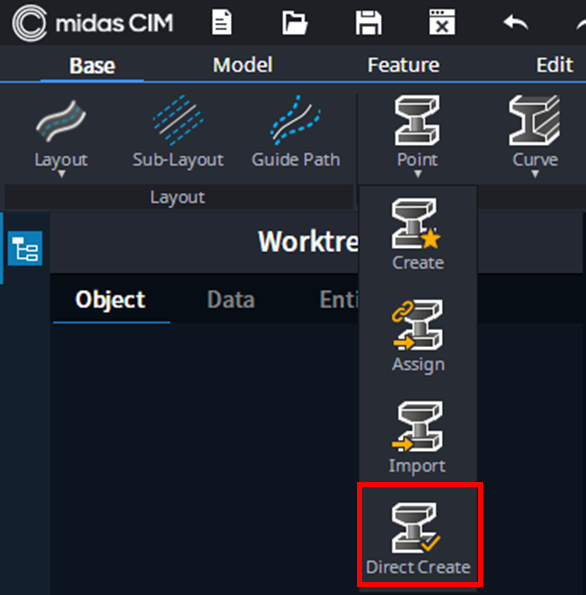This screenshot has height=595, width=586.
Task: Click the midas CIM logo
Action: tap(93, 23)
